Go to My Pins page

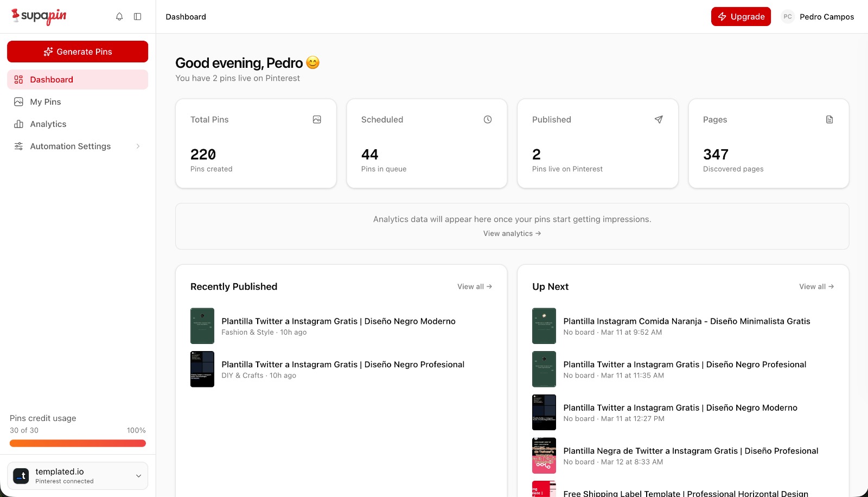tap(46, 102)
